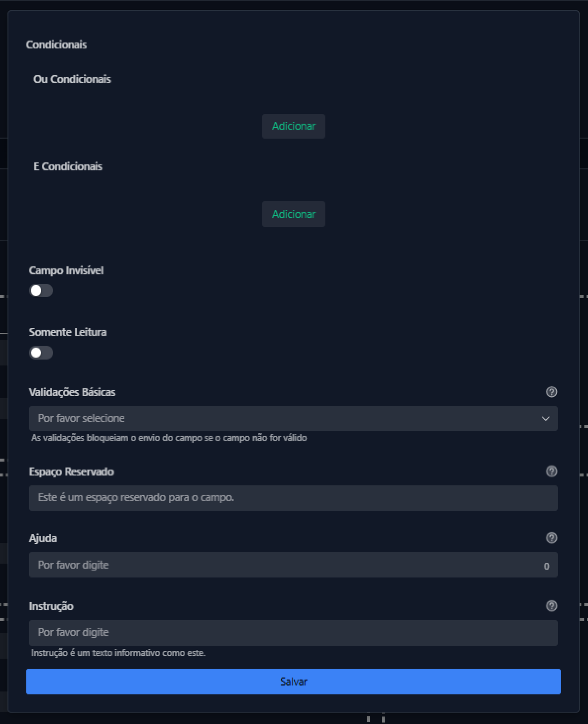The width and height of the screenshot is (588, 724).
Task: Click the Campo Invisível label text
Action: (x=66, y=271)
